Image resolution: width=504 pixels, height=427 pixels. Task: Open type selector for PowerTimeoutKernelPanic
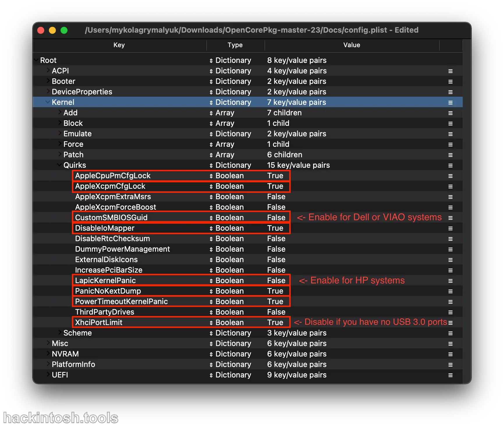(211, 302)
